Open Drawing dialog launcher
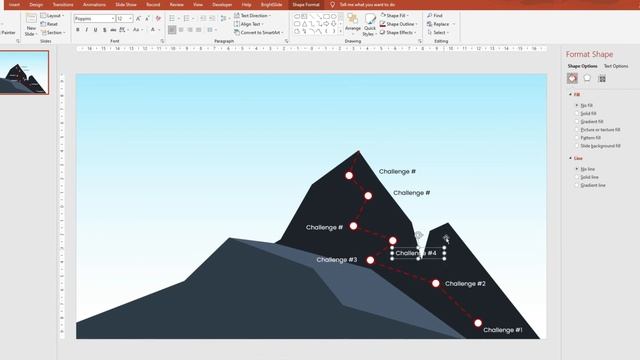The image size is (640, 360). pos(420,41)
